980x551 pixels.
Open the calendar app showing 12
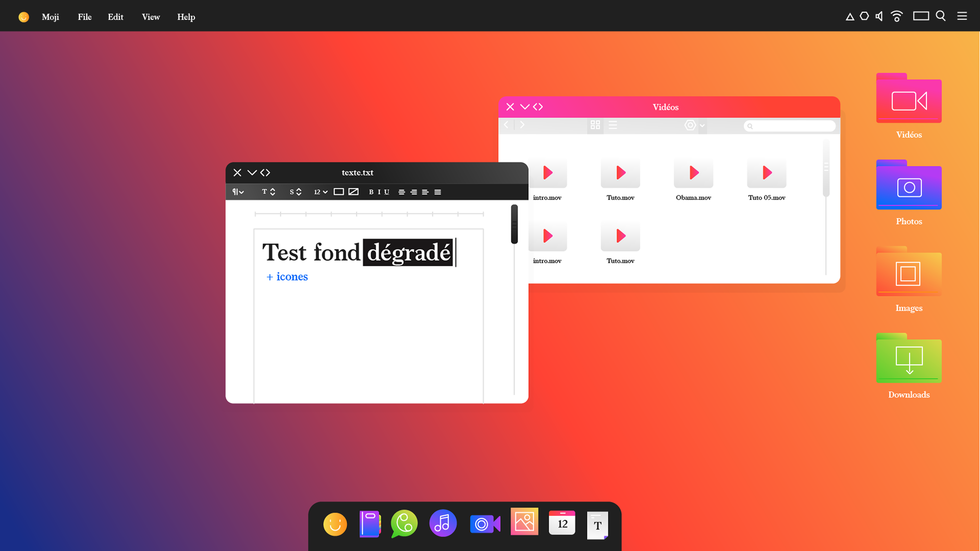click(x=562, y=523)
